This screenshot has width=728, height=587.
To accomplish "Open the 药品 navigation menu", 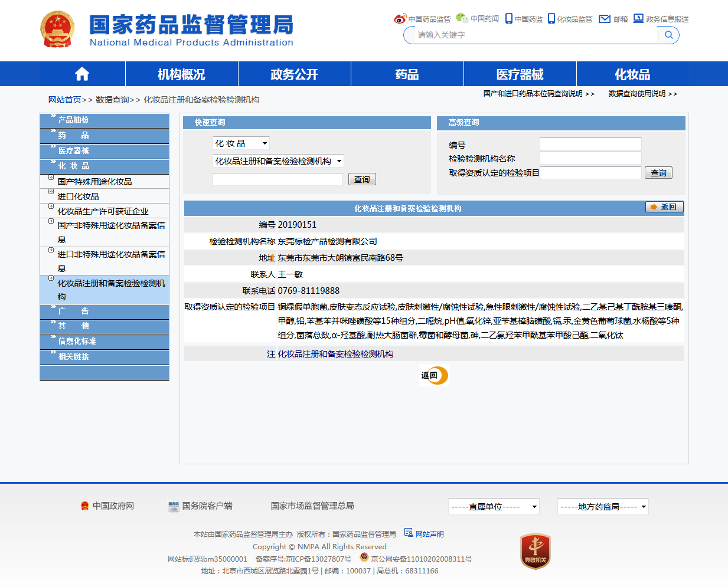I will (407, 74).
